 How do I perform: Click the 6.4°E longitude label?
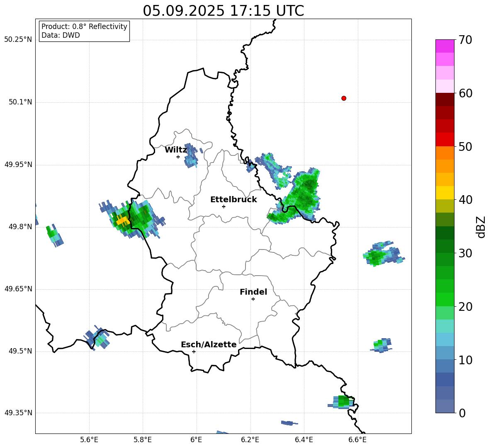[304, 440]
